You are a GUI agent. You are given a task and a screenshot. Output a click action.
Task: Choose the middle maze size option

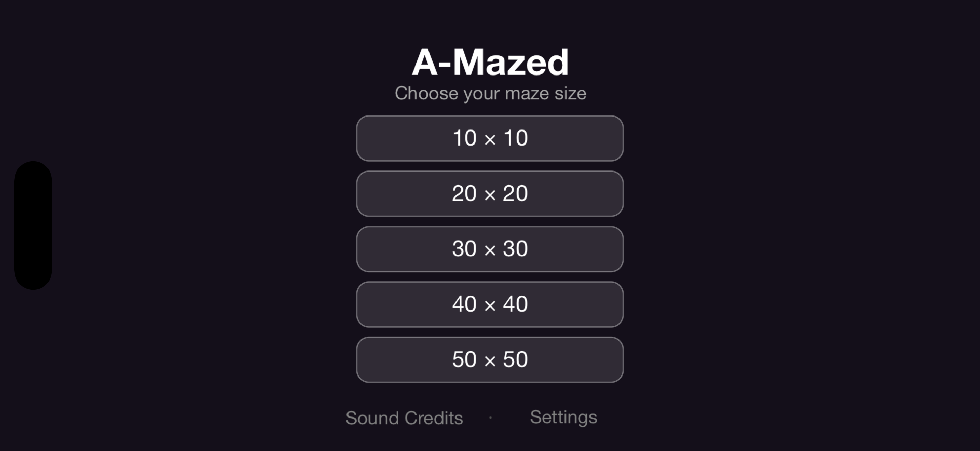pyautogui.click(x=490, y=249)
